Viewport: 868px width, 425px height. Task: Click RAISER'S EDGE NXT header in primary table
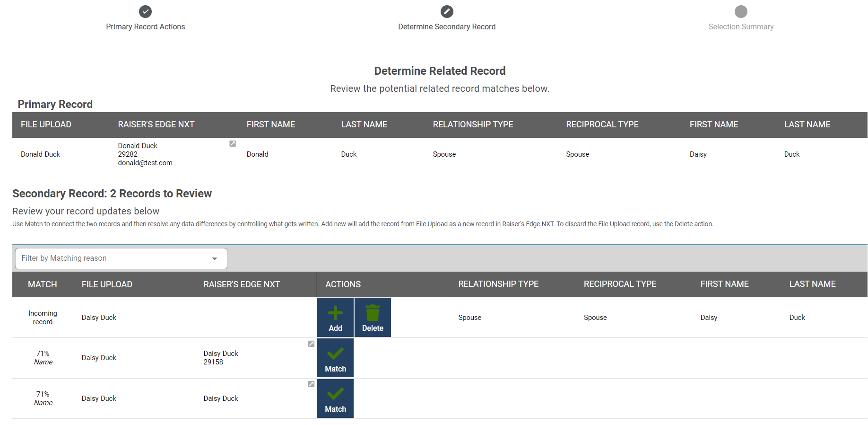[x=156, y=124]
